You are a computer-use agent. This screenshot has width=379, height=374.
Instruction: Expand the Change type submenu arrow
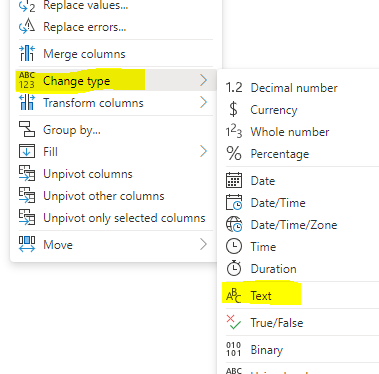point(204,80)
